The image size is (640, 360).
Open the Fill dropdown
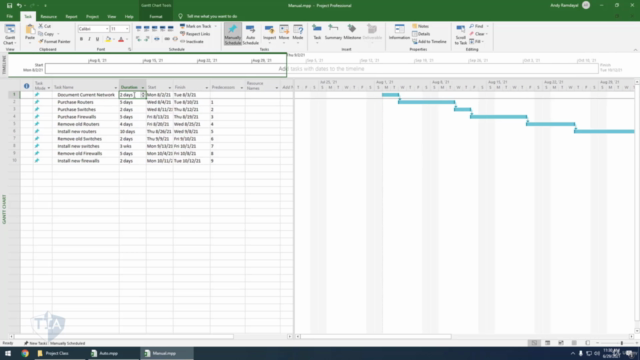(477, 42)
